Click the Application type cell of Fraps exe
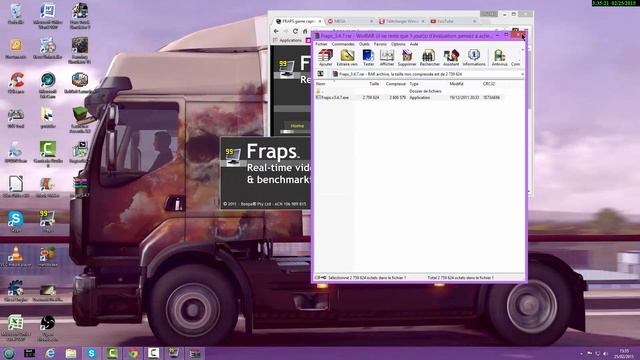Image resolution: width=640 pixels, height=360 pixels. coord(420,98)
